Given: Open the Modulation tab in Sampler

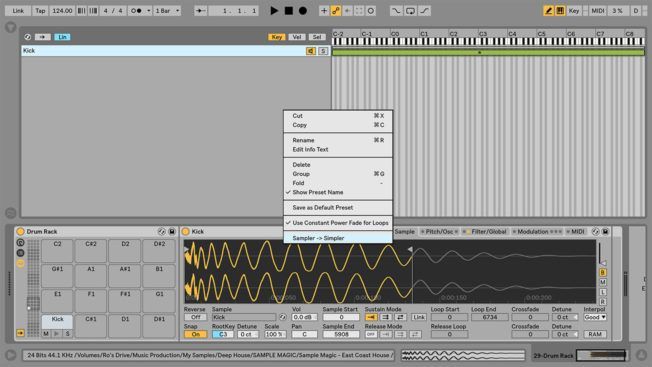Looking at the screenshot, I should click(537, 232).
